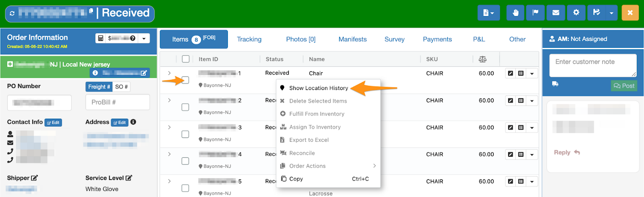
Task: Select the Freight # toggle
Action: 99,87
